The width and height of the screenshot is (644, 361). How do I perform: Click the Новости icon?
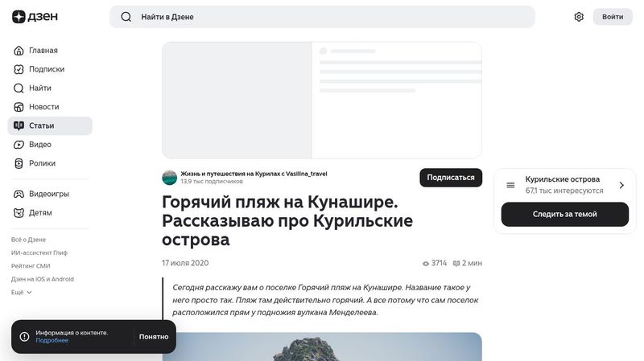point(19,107)
